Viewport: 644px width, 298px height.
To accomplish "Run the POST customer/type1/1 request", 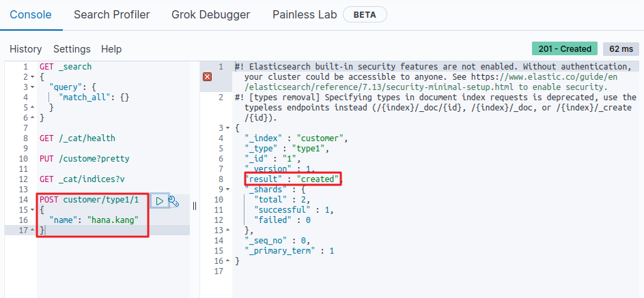I will point(160,201).
